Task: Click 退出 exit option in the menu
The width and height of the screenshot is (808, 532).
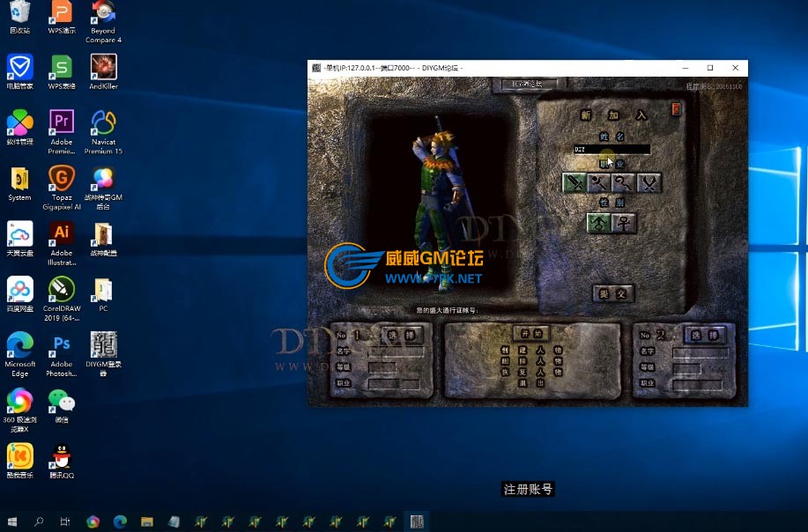Action: click(x=531, y=384)
